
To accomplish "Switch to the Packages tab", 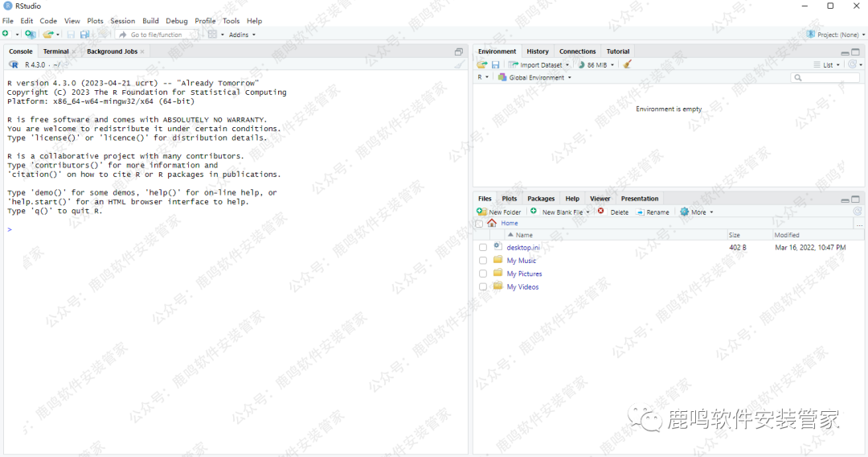I will pos(541,199).
